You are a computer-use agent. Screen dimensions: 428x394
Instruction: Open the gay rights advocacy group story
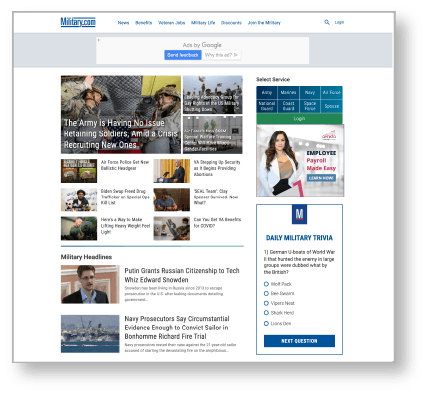[213, 95]
